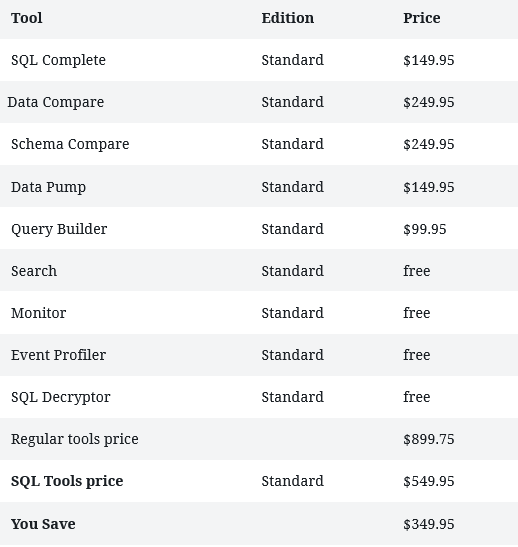This screenshot has width=518, height=547.
Task: Click the Price column header
Action: [x=422, y=18]
